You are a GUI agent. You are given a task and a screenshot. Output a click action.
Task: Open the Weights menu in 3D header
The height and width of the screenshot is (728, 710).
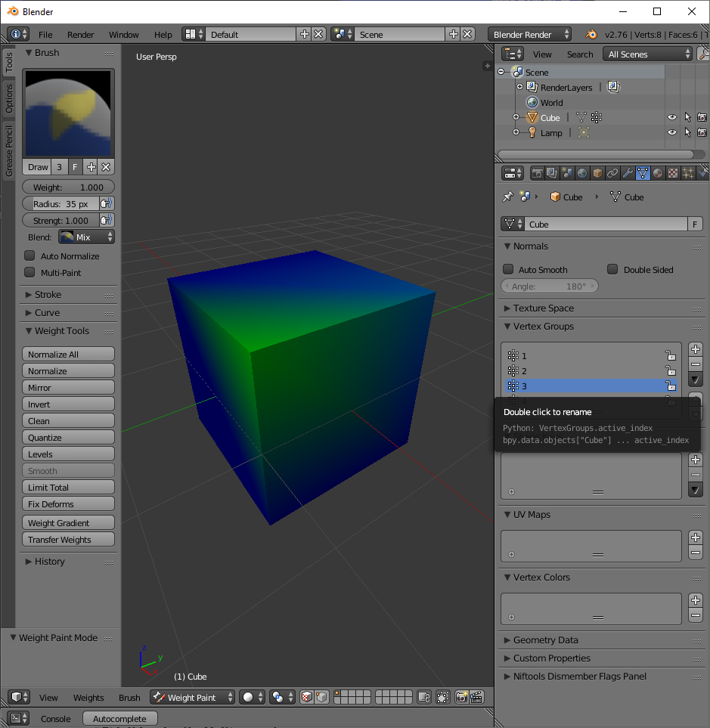point(88,697)
